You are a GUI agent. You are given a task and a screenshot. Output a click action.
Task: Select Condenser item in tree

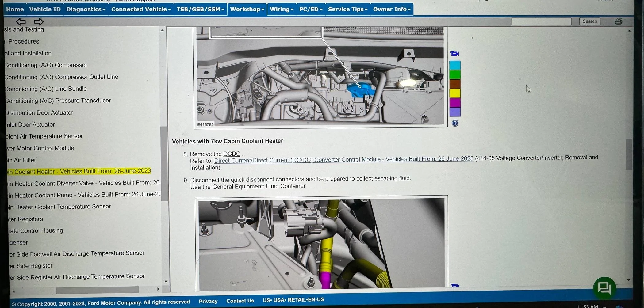pyautogui.click(x=18, y=242)
